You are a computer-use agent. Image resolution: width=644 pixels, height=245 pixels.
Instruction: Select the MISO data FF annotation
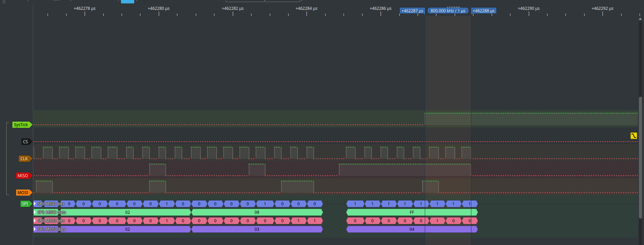(x=412, y=212)
